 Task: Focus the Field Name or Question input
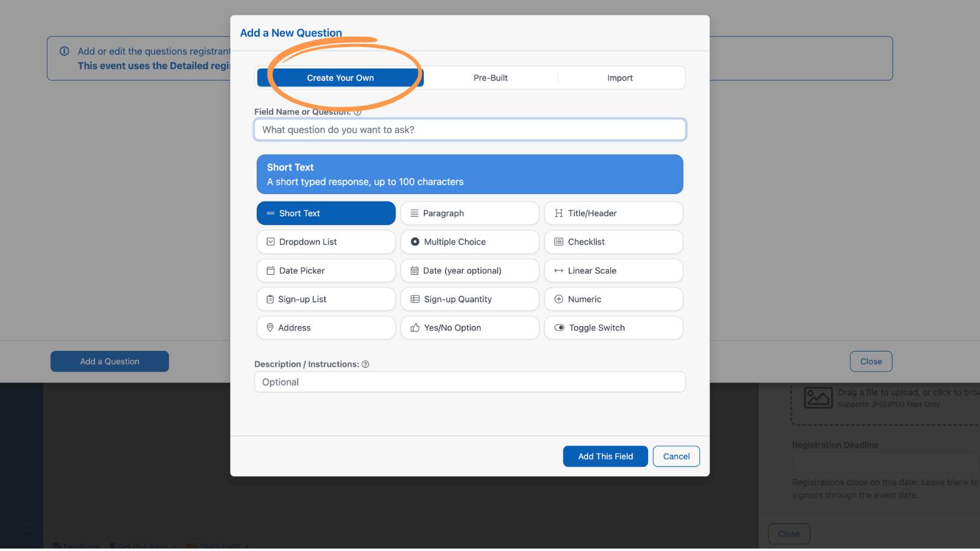point(470,130)
